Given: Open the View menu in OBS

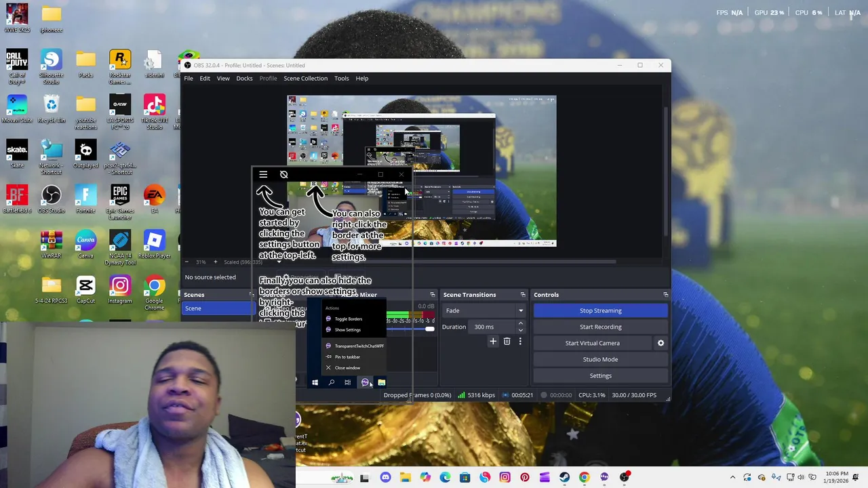Looking at the screenshot, I should [223, 78].
